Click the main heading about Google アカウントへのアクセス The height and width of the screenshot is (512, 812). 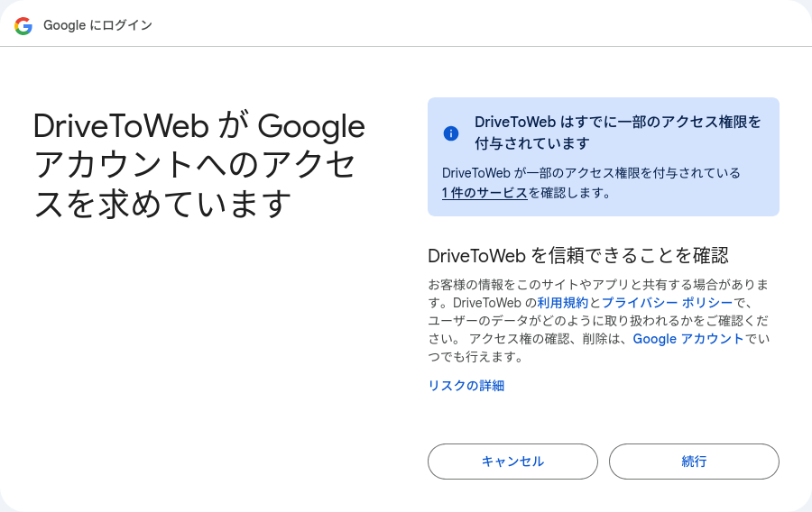click(198, 165)
